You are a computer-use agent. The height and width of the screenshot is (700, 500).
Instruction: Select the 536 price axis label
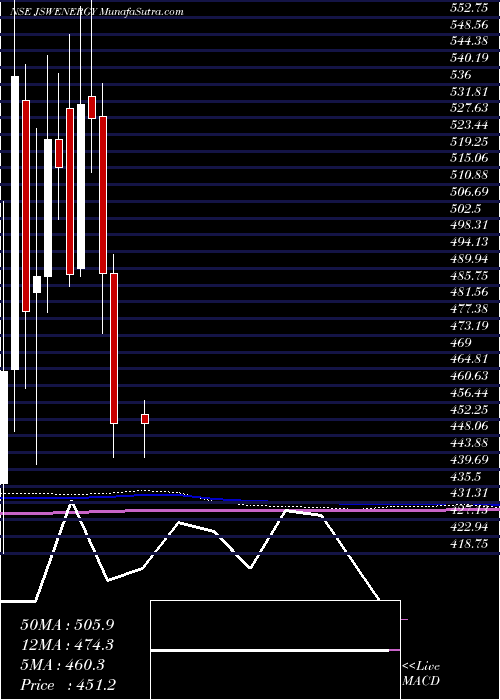point(461,75)
